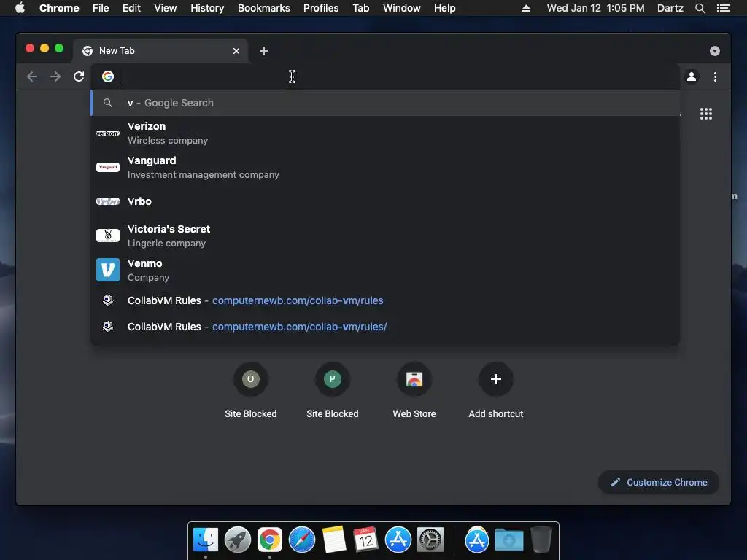Viewport: 747px width, 560px height.
Task: Open the left App Store icon in Dock
Action: tap(398, 540)
